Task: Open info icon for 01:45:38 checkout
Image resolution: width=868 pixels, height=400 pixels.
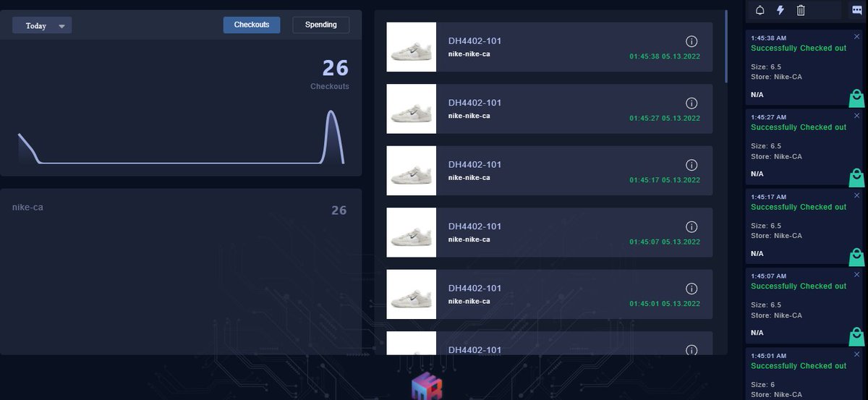Action: [x=691, y=41]
